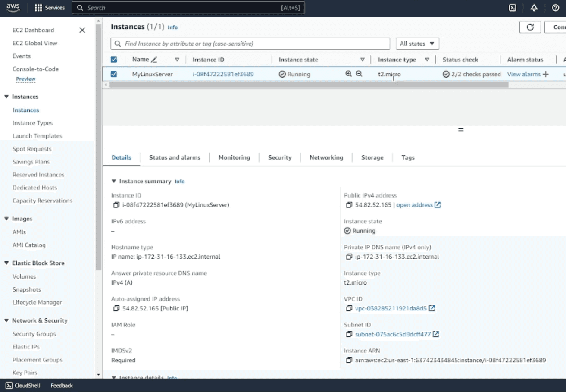
Task: Open the All states filter dropdown
Action: click(x=417, y=44)
